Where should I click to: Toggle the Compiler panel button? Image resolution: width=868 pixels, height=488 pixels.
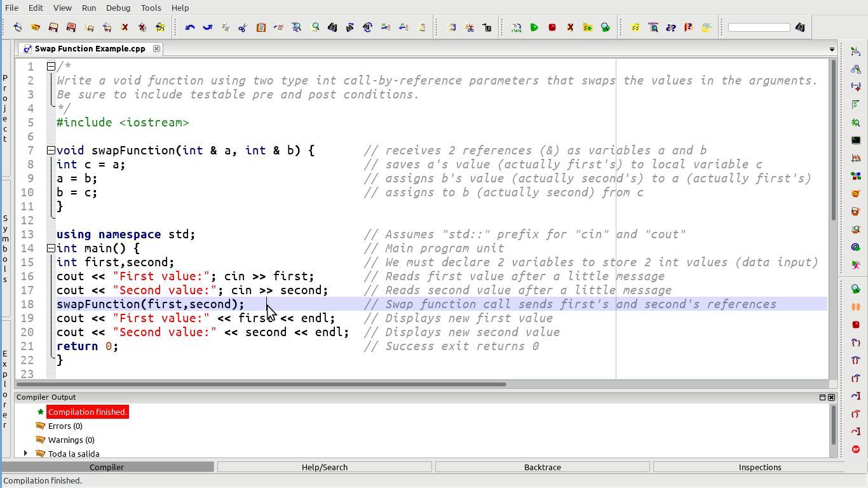(107, 467)
